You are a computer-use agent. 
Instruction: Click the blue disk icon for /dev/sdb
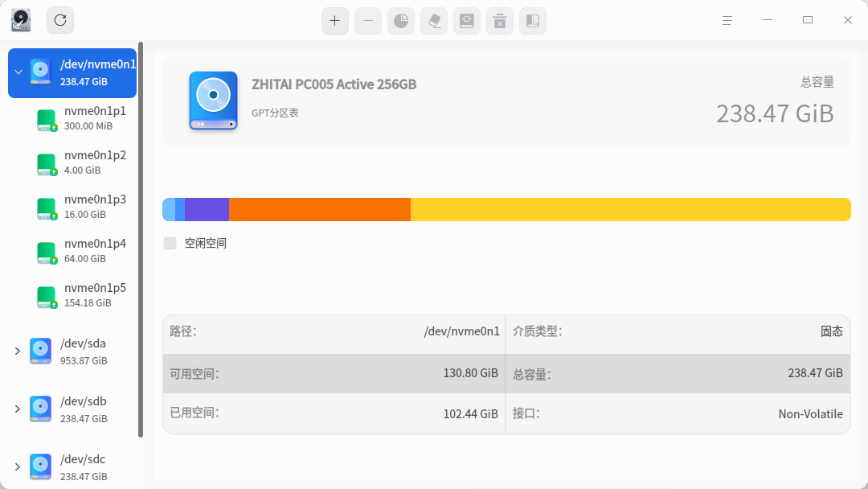click(x=40, y=409)
